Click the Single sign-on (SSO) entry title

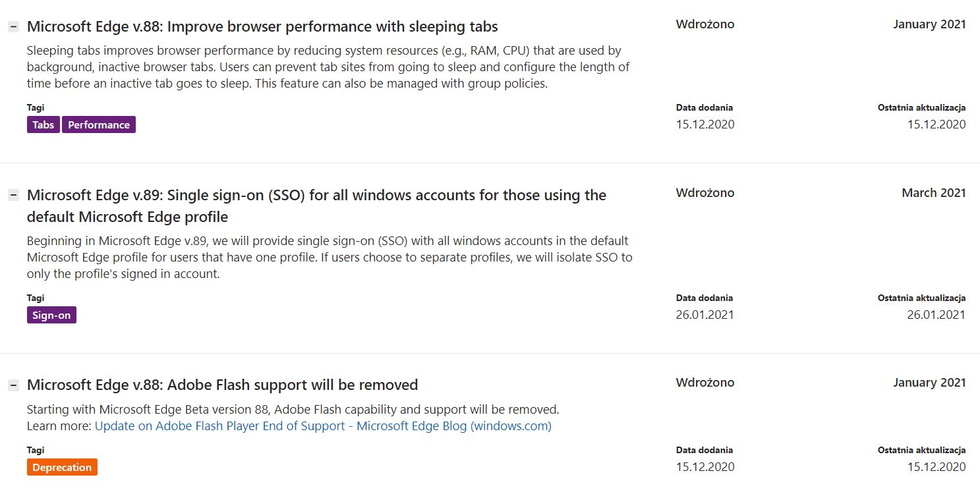tap(316, 206)
